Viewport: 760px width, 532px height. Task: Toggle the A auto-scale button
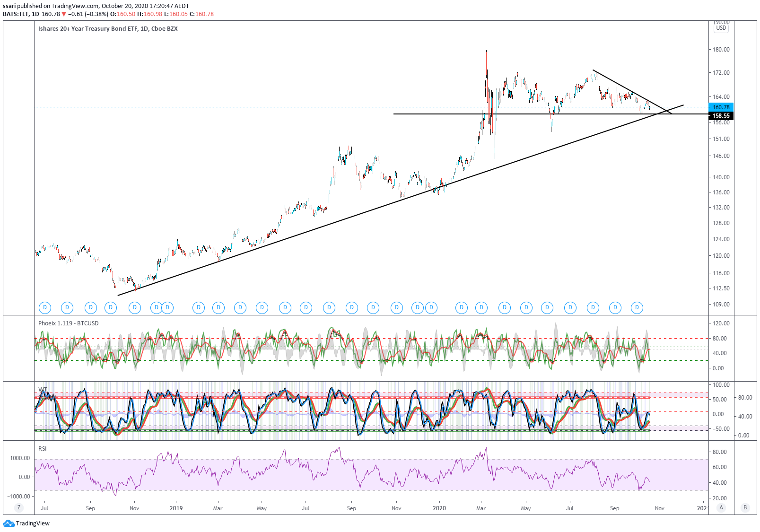pos(721,507)
